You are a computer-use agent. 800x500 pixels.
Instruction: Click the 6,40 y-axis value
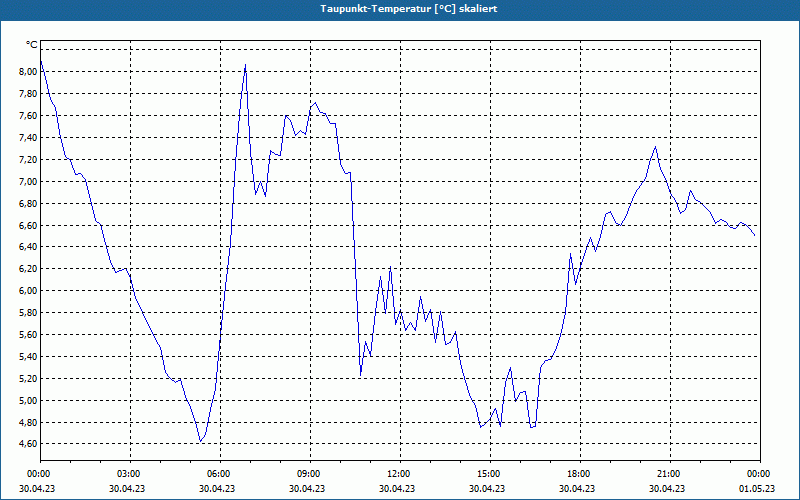[x=28, y=247]
